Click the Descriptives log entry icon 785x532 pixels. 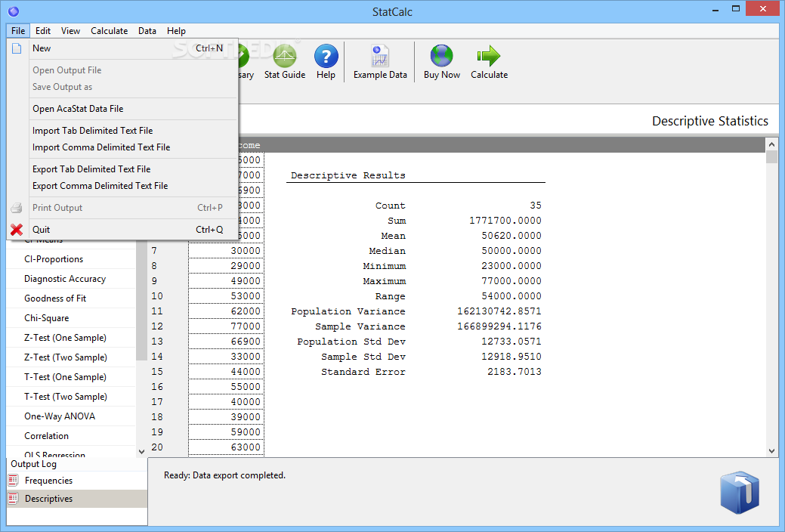coord(13,499)
